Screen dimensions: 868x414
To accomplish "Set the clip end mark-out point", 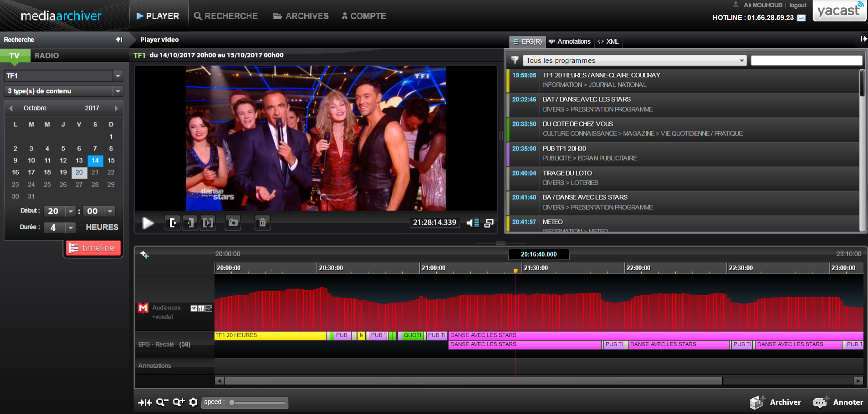I will 190,223.
